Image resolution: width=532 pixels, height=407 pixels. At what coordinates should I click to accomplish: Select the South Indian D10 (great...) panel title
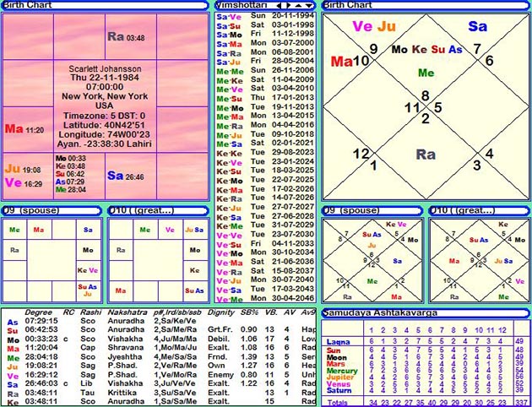pyautogui.click(x=141, y=210)
